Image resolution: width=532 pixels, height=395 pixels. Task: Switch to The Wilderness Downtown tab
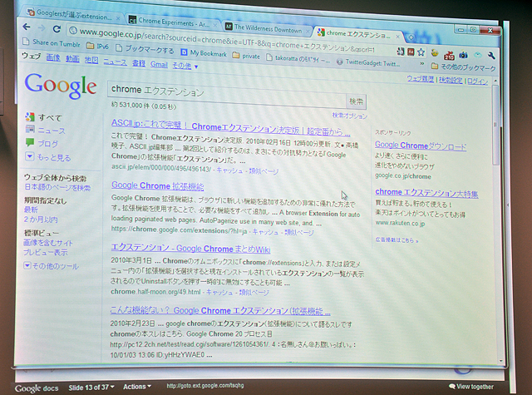268,29
